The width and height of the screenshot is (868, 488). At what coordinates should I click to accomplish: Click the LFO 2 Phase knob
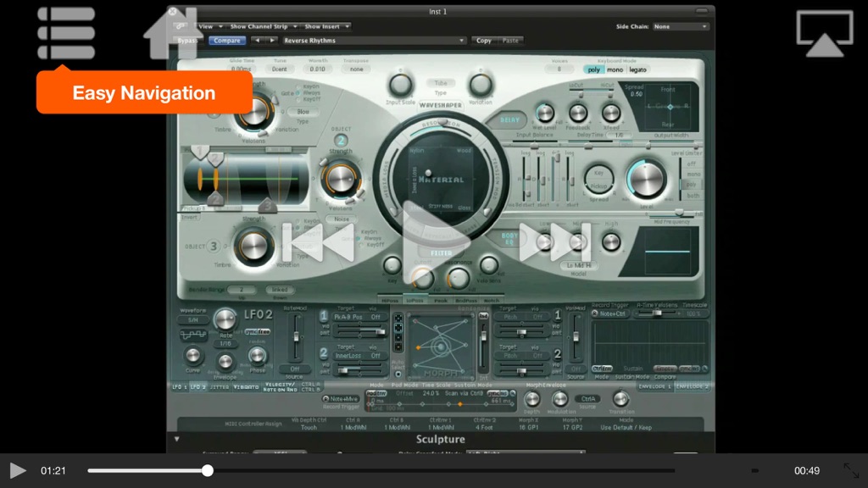[257, 355]
